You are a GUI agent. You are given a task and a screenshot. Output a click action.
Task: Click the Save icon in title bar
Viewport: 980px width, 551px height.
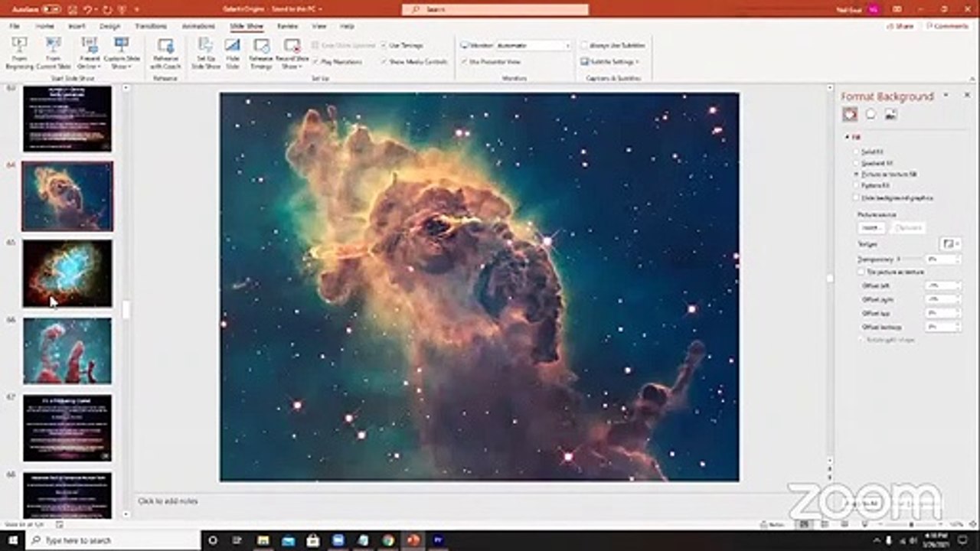[x=73, y=9]
